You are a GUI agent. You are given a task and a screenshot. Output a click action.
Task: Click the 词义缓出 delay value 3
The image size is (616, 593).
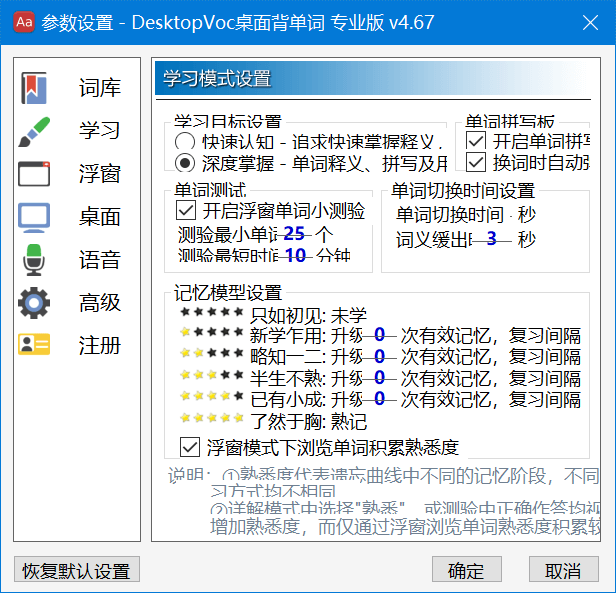491,239
